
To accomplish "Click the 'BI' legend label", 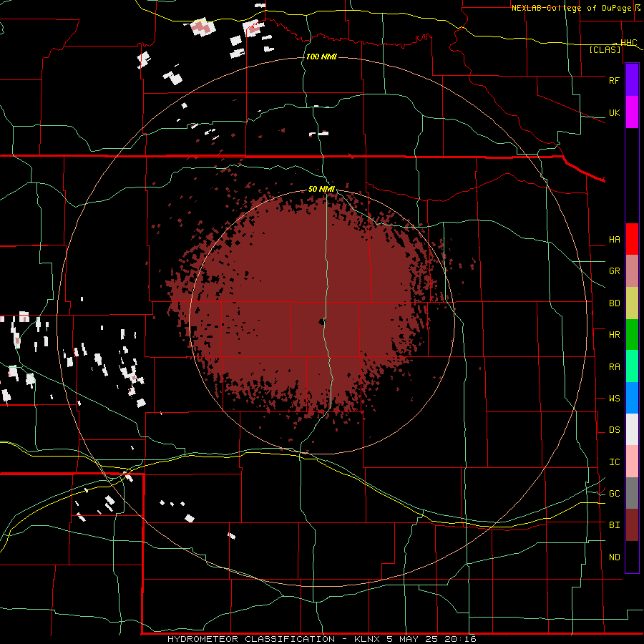I will click(x=614, y=525).
